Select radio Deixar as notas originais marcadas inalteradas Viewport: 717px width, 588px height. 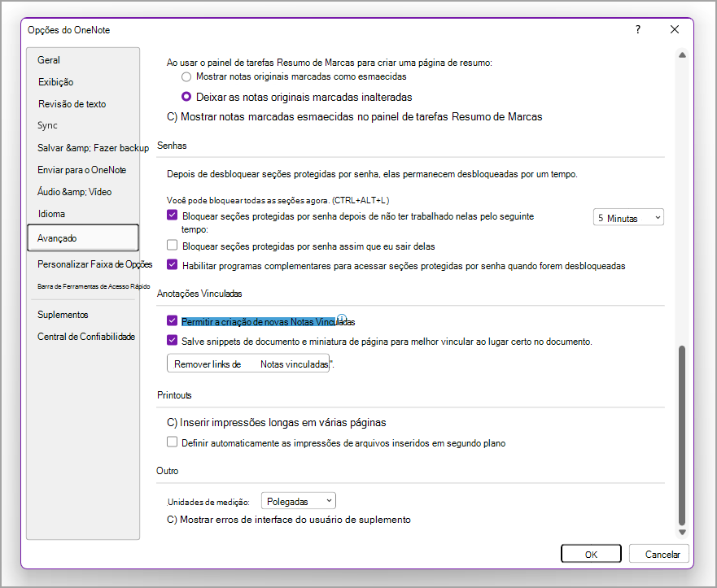pyautogui.click(x=186, y=97)
